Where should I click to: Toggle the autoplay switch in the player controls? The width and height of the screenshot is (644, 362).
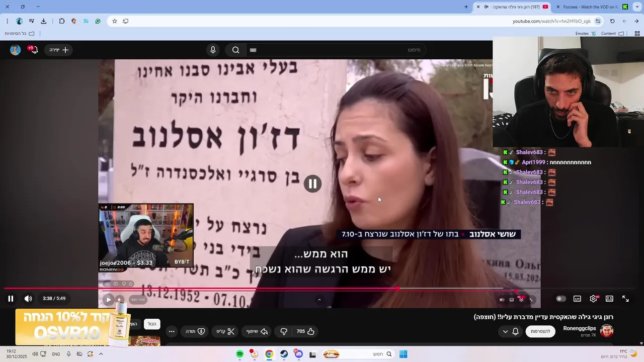pyautogui.click(x=560, y=299)
